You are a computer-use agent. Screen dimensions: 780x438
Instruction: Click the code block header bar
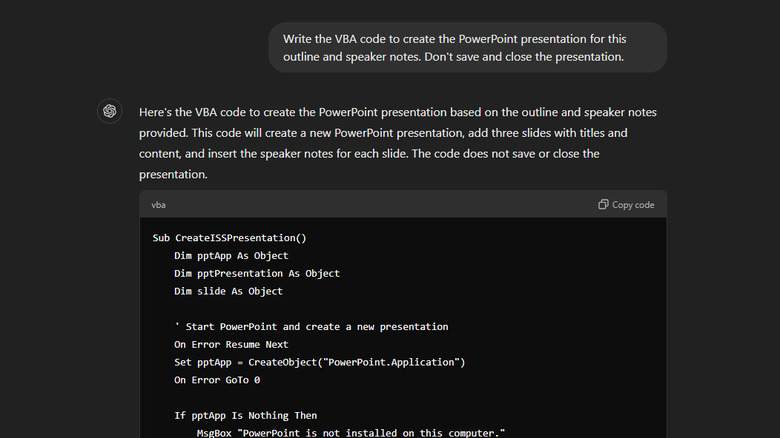click(400, 204)
